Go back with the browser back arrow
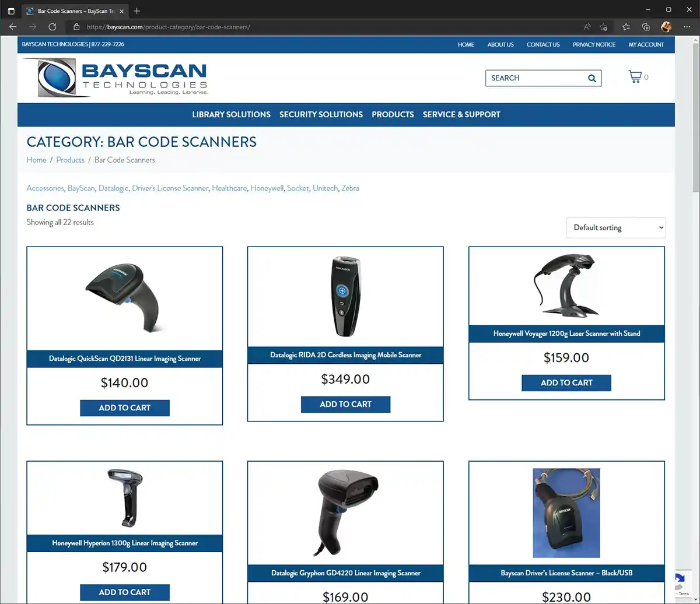 pos(13,27)
